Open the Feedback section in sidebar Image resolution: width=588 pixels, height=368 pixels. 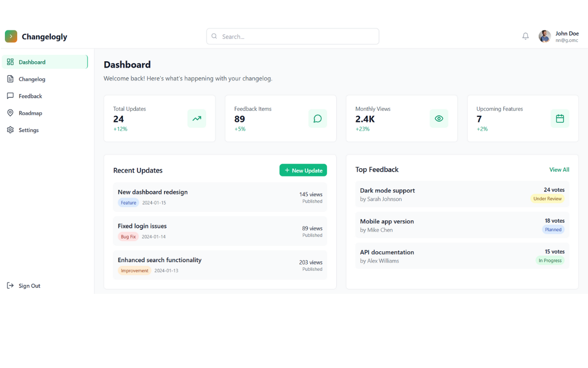tap(30, 96)
